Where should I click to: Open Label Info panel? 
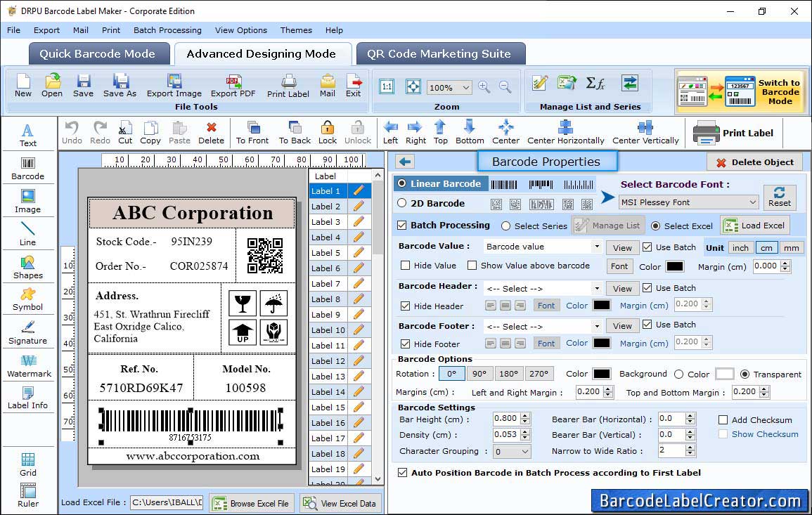(x=28, y=398)
